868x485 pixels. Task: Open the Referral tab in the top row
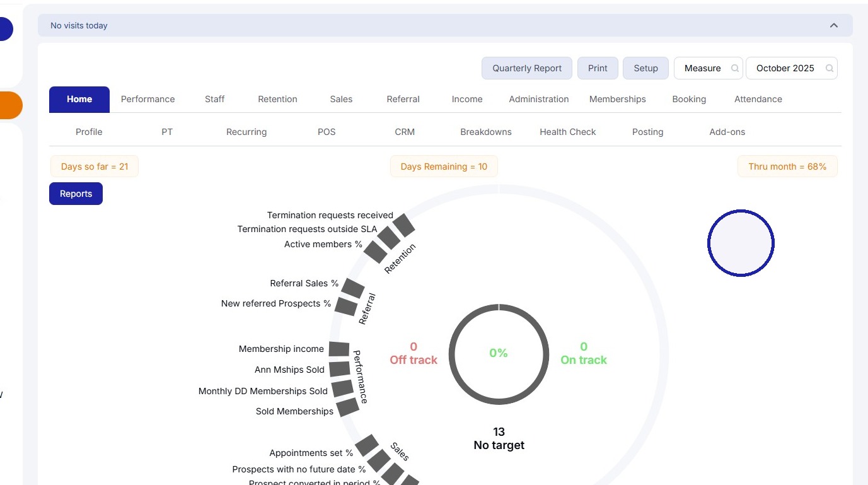403,99
